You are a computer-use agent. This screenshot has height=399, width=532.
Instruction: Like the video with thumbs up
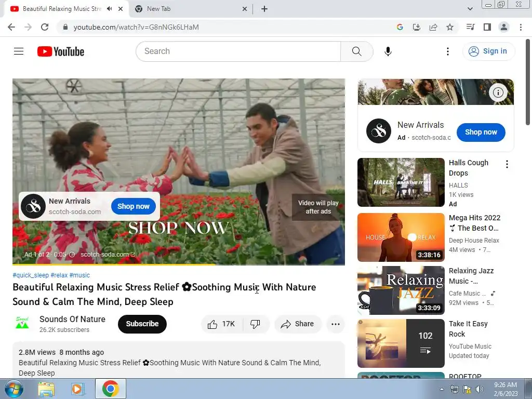221,324
